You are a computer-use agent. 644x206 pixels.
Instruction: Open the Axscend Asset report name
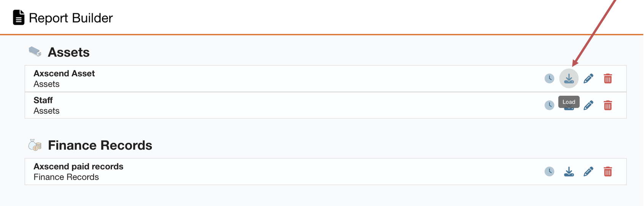[x=64, y=74]
